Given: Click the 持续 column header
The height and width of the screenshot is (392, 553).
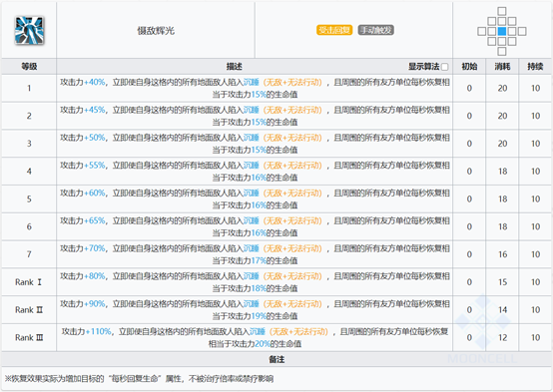Looking at the screenshot, I should click(535, 66).
